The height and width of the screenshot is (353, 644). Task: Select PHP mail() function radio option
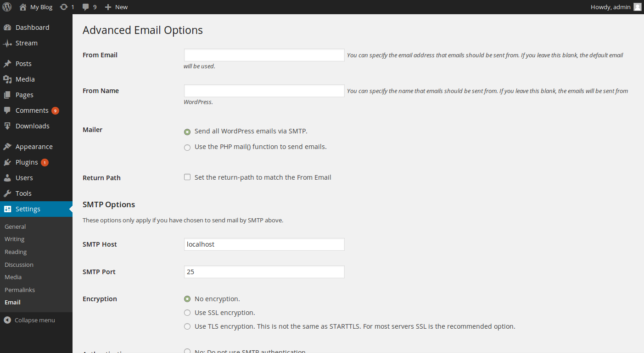click(x=187, y=148)
